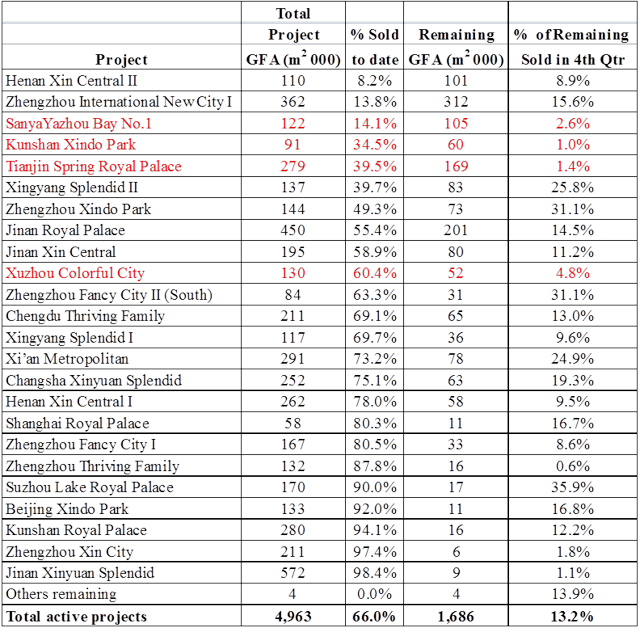This screenshot has width=640, height=628.
Task: Click the 'Total active projects' label
Action: [x=76, y=617]
